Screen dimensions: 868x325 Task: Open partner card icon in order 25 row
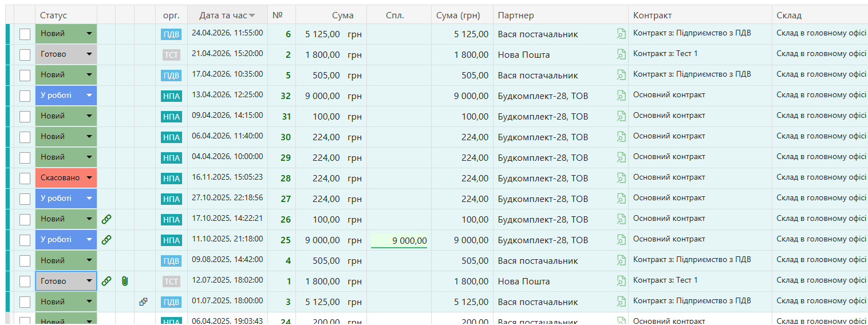[621, 240]
